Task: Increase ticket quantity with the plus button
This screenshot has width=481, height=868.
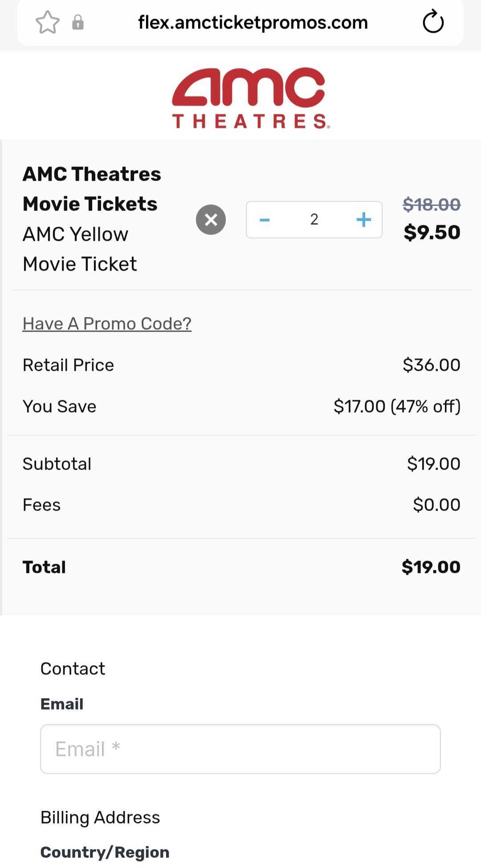Action: [x=364, y=219]
